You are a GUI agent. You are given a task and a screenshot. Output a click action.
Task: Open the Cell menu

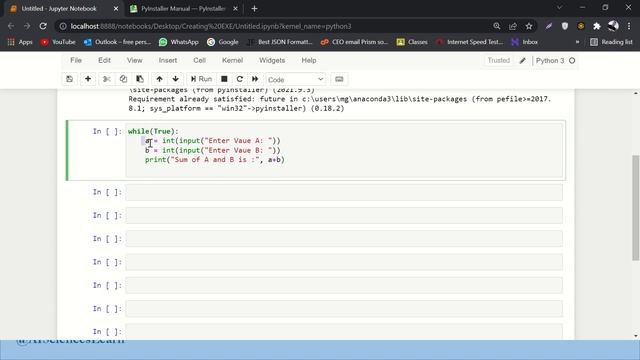(199, 60)
